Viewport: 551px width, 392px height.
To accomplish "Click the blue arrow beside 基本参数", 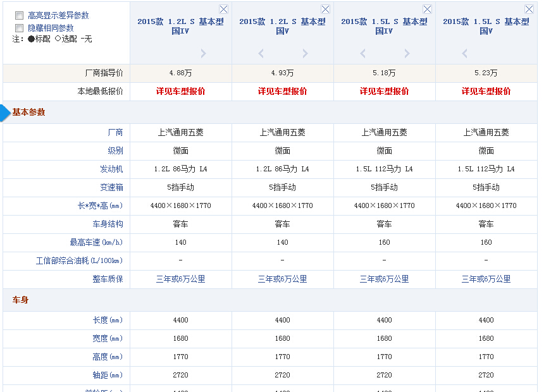I will pyautogui.click(x=5, y=113).
